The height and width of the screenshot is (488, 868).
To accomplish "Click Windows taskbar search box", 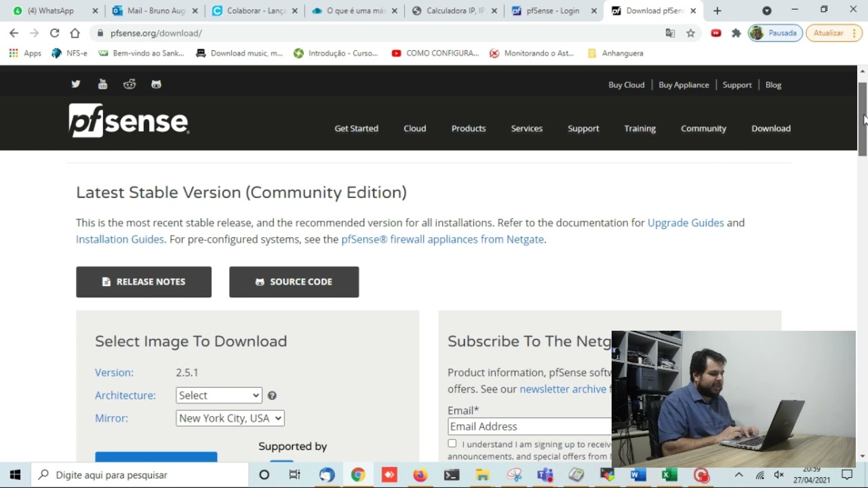I will pos(140,475).
